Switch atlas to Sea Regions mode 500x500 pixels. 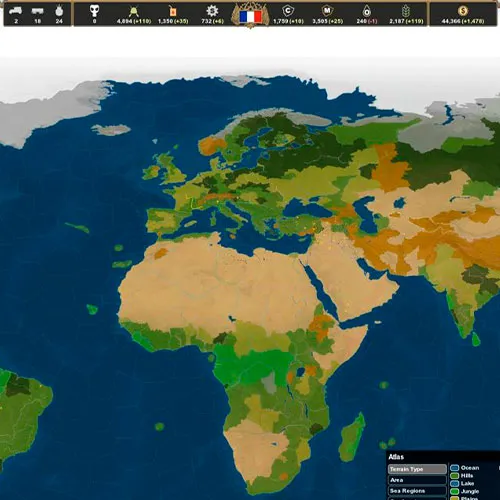pyautogui.click(x=417, y=491)
